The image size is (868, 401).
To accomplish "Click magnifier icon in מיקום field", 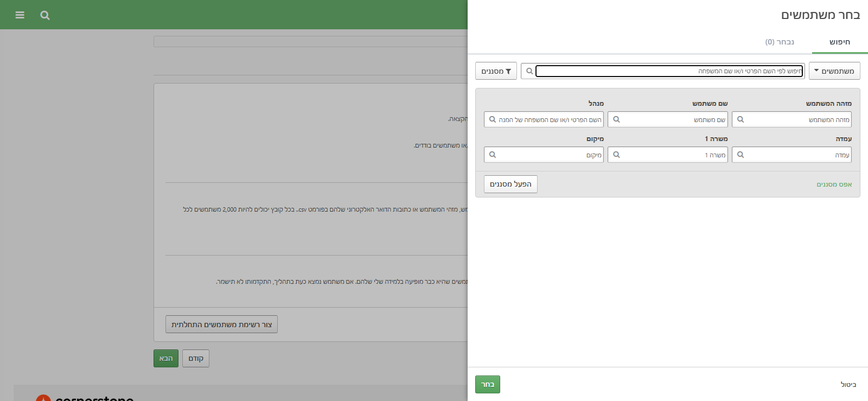I will click(493, 155).
